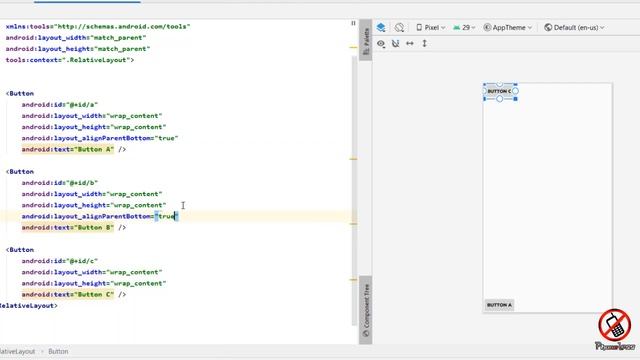Place the cursor on android:text="Button A"

68,149
